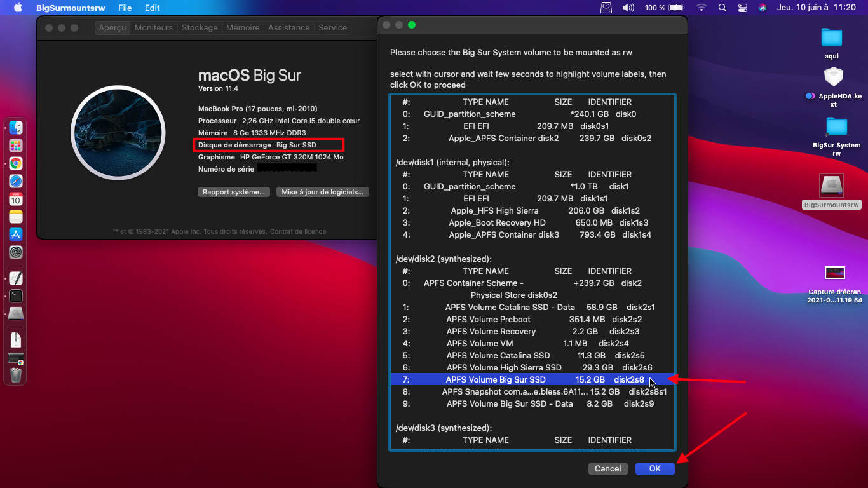Activate Siri from menu bar
This screenshot has height=488, width=868.
coord(763,8)
